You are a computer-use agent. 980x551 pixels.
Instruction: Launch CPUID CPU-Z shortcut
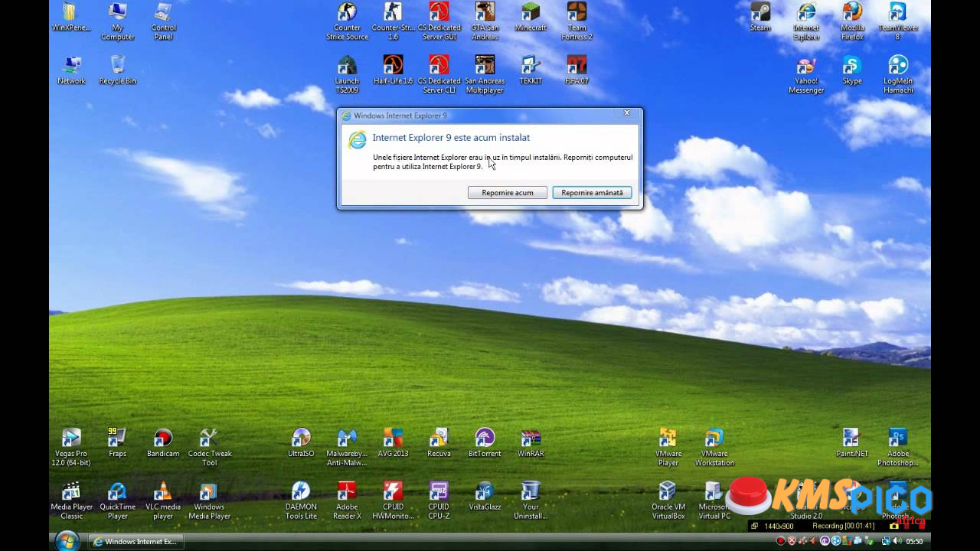439,500
